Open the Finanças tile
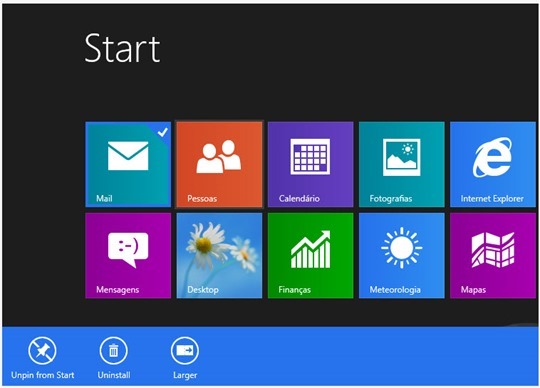The image size is (540, 388). pos(311,255)
